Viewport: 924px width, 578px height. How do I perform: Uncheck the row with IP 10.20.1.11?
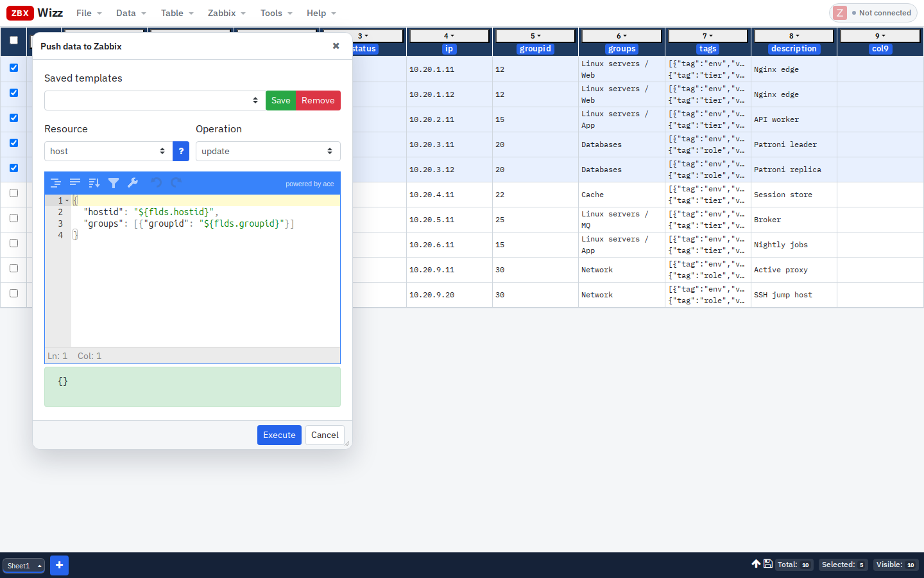(13, 67)
